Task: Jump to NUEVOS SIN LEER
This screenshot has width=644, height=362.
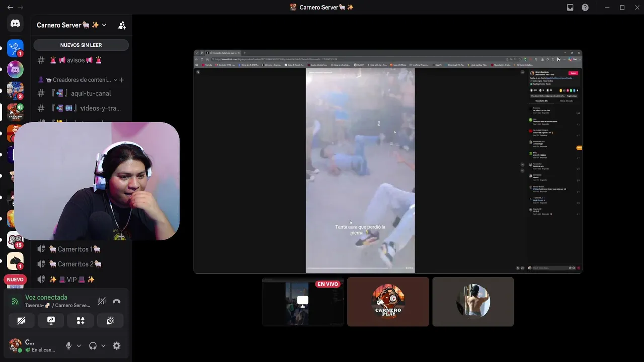Action: pyautogui.click(x=81, y=45)
